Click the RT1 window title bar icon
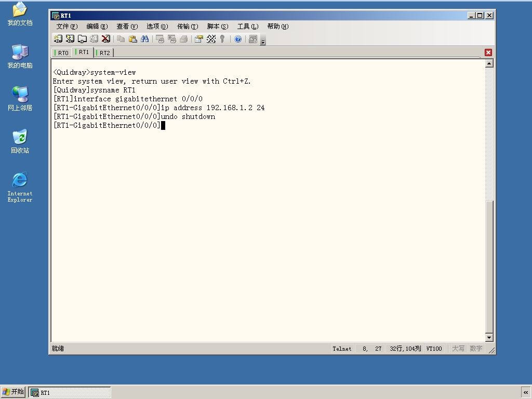The image size is (532, 399). [x=55, y=16]
